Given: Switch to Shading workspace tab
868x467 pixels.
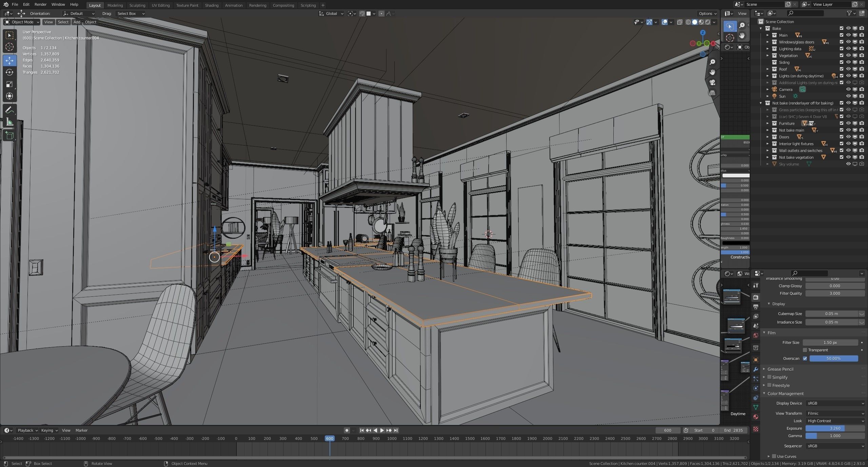Looking at the screenshot, I should [x=212, y=5].
